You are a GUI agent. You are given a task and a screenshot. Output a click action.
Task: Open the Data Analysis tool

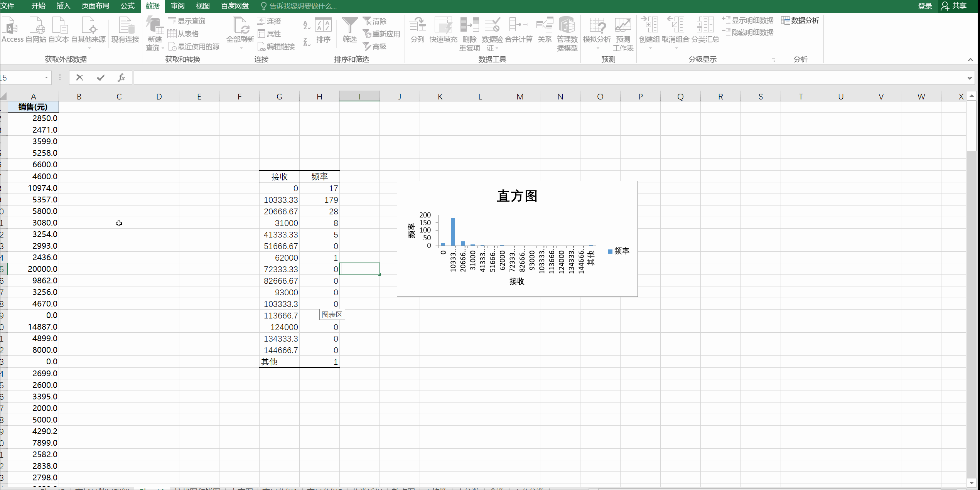tap(801, 20)
